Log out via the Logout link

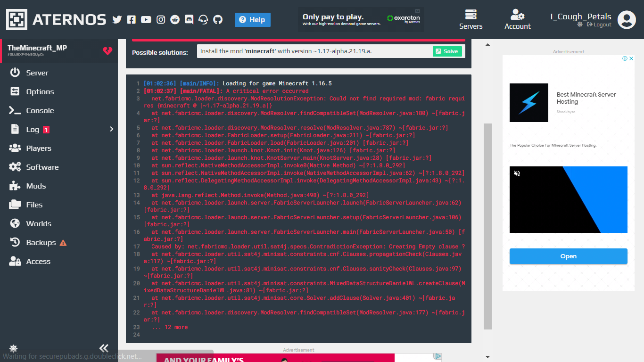tap(599, 25)
